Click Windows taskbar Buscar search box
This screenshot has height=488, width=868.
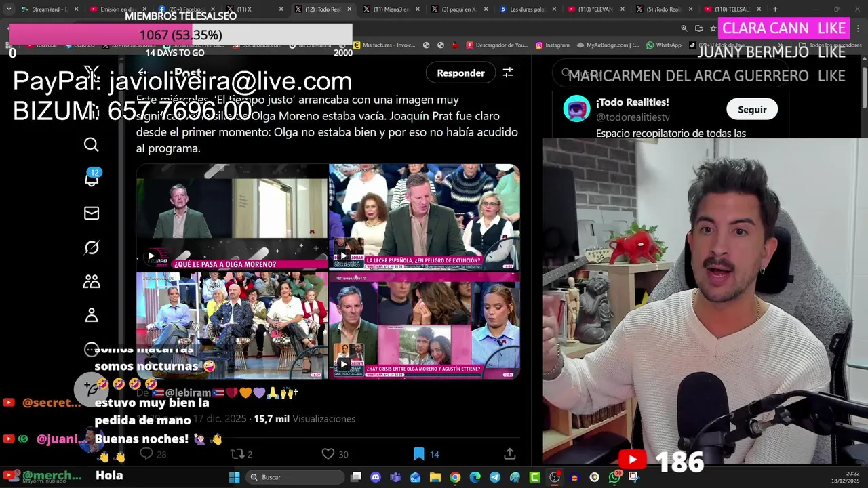(x=294, y=477)
